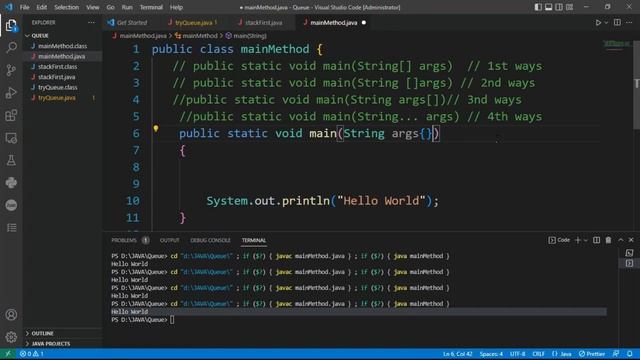Create new terminal with plus icon

point(578,240)
